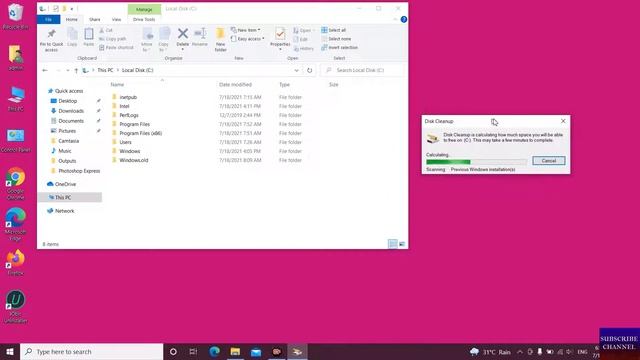Close the Disk Cleanup dialog
Viewport: 640px width, 360px height.
(x=563, y=121)
